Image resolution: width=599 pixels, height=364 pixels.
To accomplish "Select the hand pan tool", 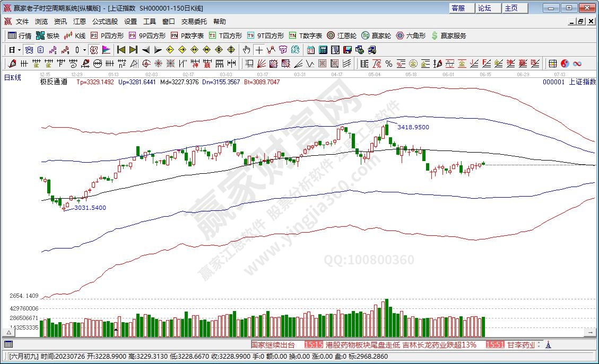I will pyautogui.click(x=246, y=50).
